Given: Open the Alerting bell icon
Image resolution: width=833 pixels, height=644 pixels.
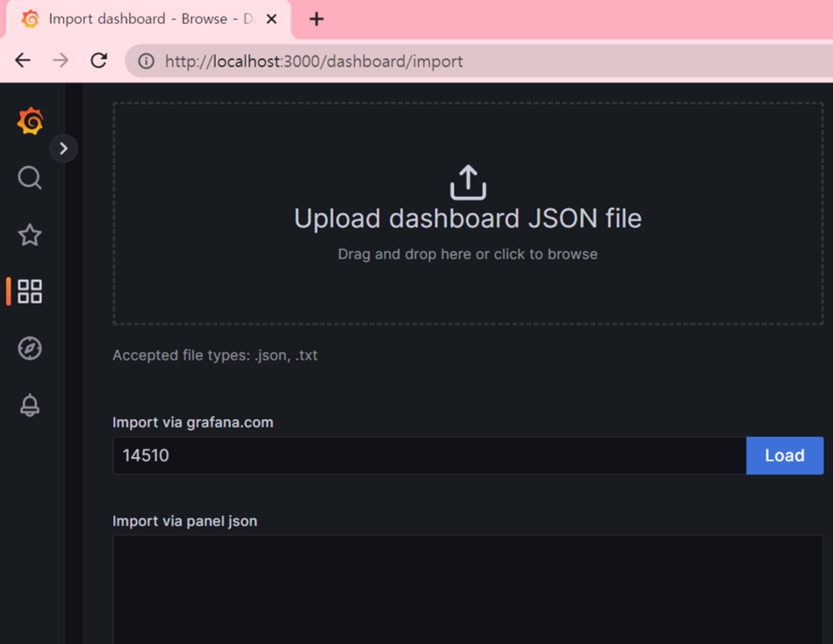Looking at the screenshot, I should click(x=30, y=405).
